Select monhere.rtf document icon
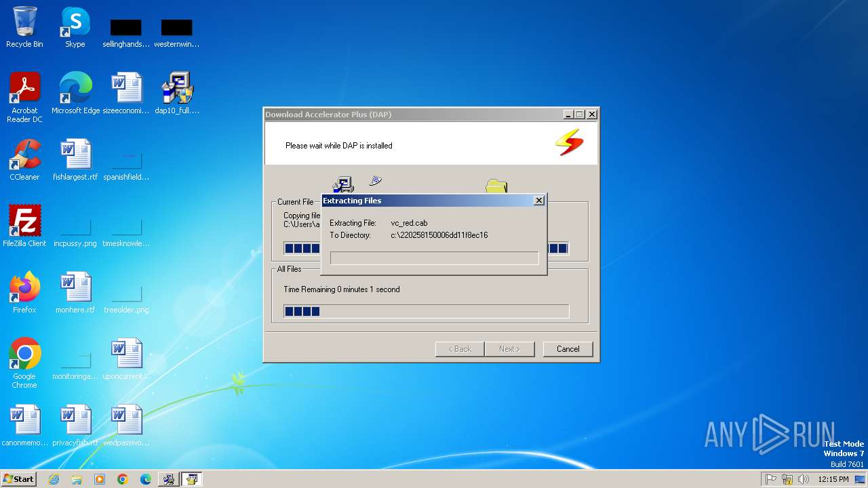868x488 pixels. click(75, 293)
